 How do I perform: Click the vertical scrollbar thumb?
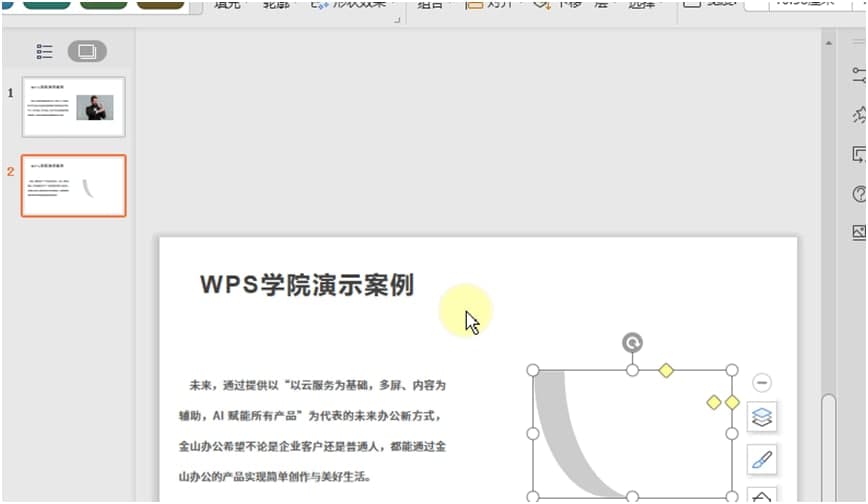(829, 448)
